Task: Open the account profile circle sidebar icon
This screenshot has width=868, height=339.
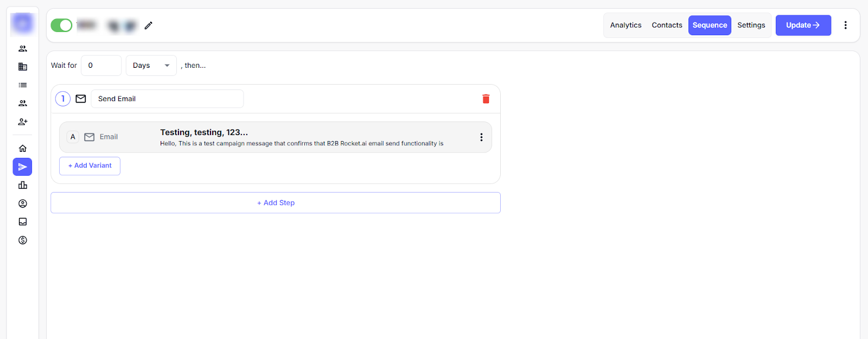Action: coord(23,204)
